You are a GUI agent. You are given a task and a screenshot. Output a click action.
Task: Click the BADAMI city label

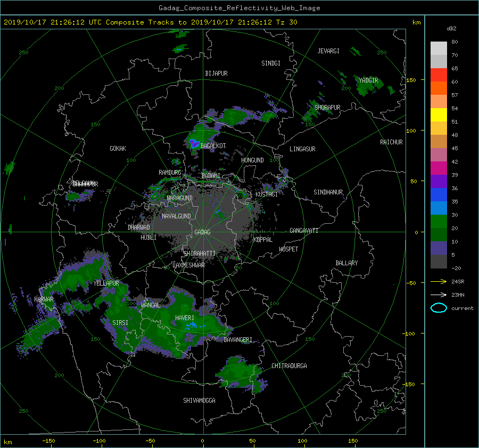(211, 176)
